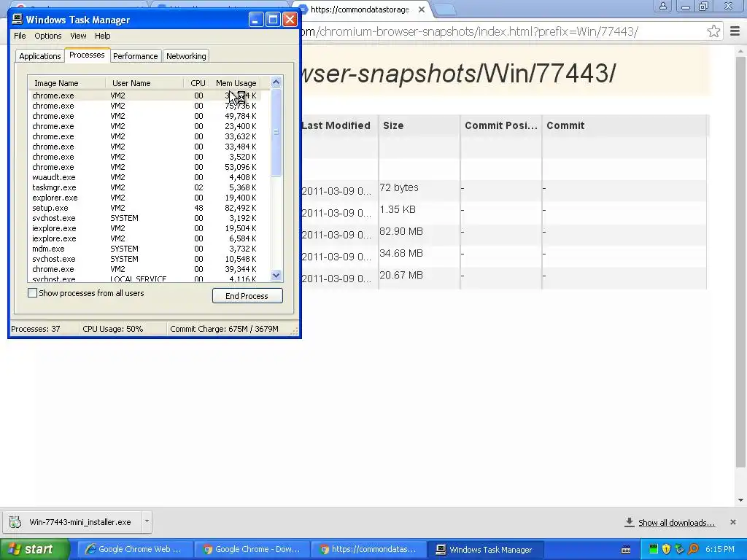Click Commit Charge status bar text
This screenshot has width=747, height=560.
(224, 329)
